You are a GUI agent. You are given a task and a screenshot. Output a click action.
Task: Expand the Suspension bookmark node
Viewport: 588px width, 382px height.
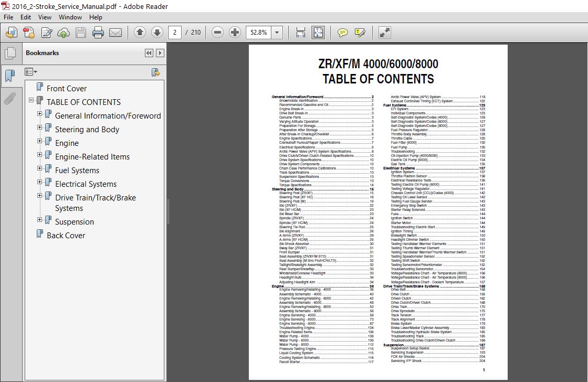coord(39,220)
